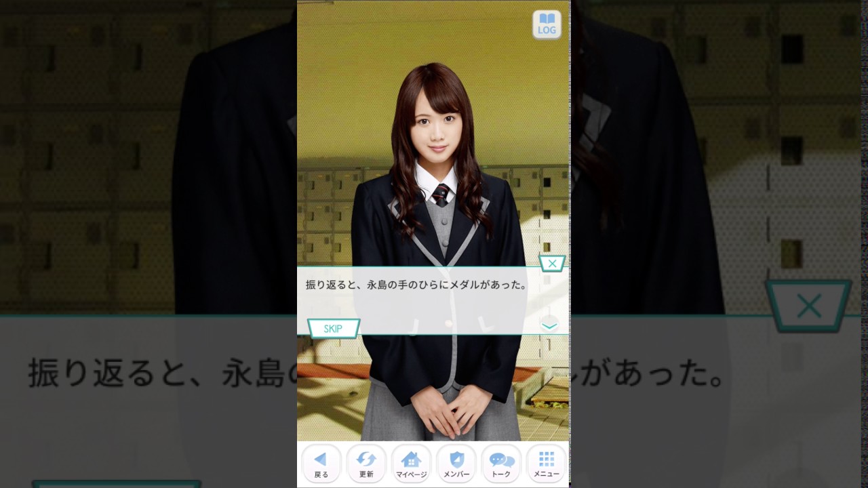Close the dialogue box with small X

552,264
